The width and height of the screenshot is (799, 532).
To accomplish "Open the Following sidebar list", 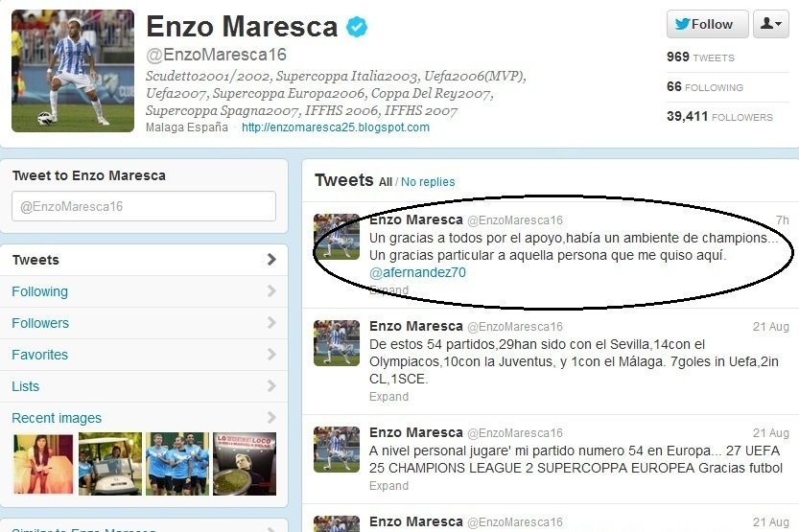I will (144, 291).
